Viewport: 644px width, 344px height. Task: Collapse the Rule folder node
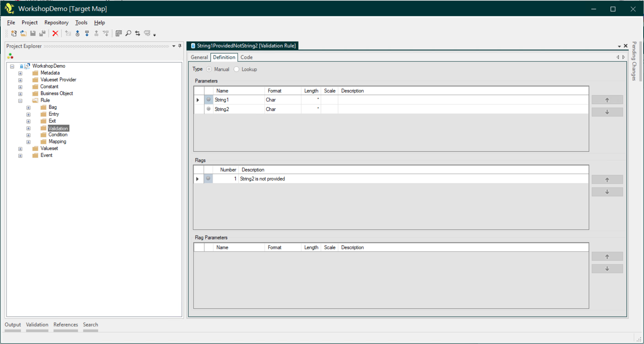coord(20,101)
